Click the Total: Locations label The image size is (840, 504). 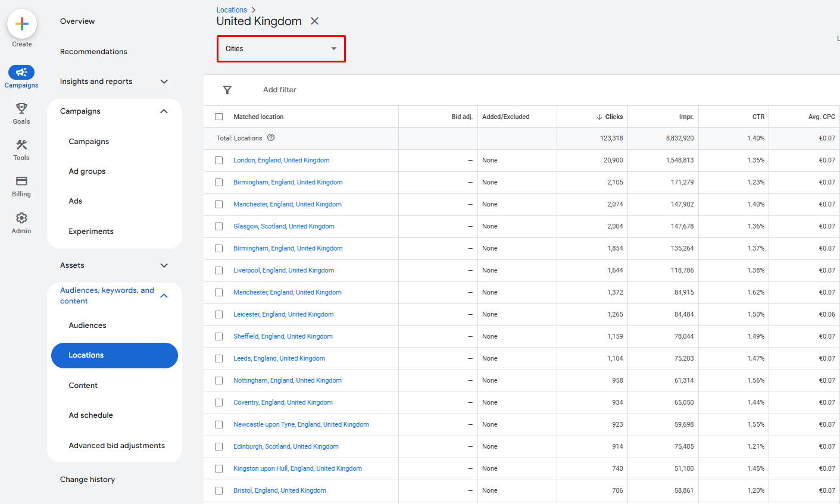tap(239, 139)
